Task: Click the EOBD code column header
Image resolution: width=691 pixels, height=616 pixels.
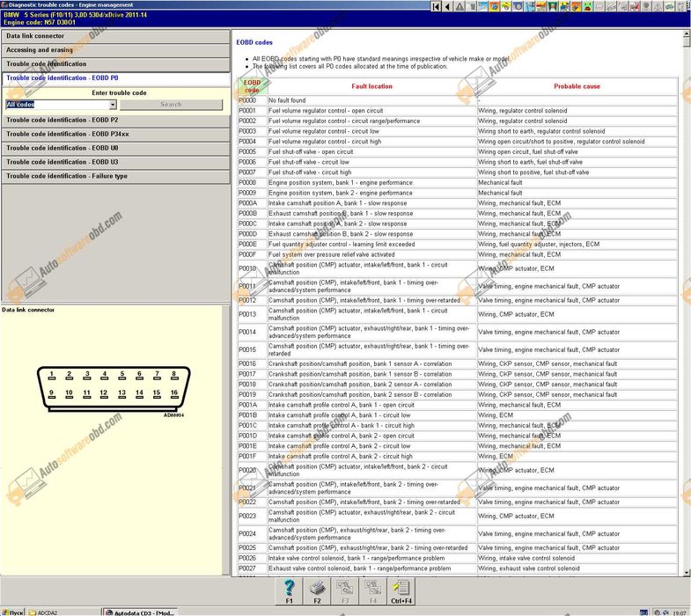Action: [252, 86]
